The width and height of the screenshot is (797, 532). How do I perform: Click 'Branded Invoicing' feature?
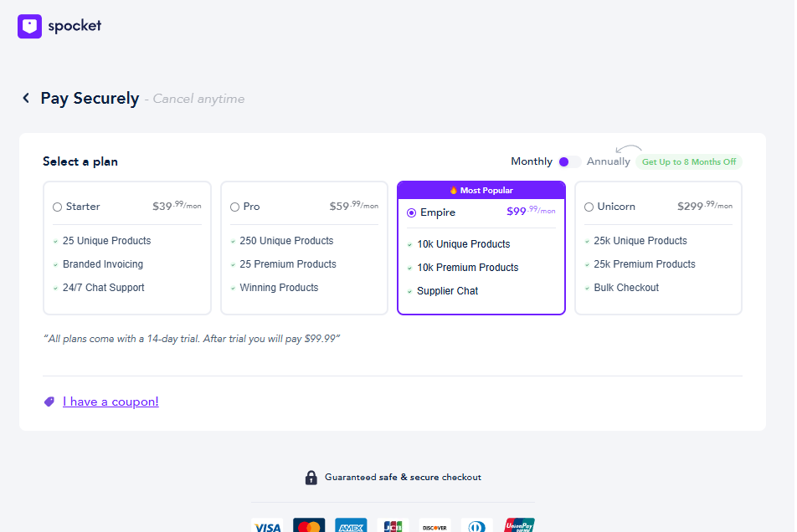pos(103,264)
